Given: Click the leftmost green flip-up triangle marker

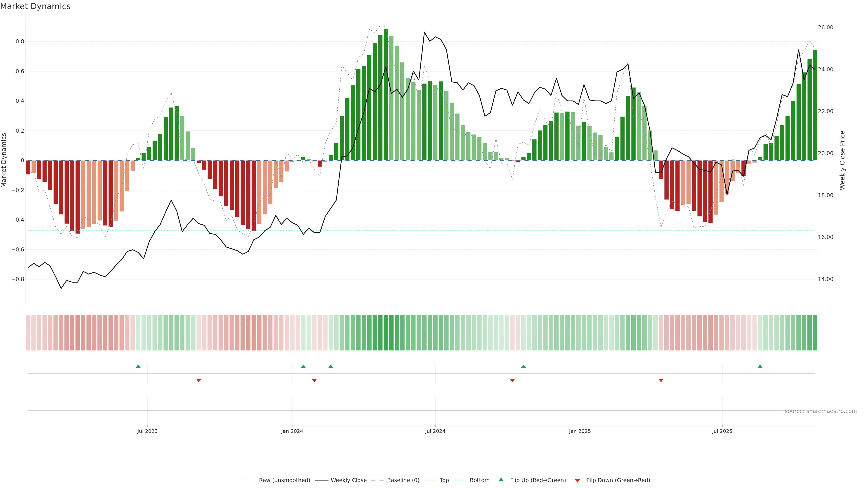Looking at the screenshot, I should [138, 366].
